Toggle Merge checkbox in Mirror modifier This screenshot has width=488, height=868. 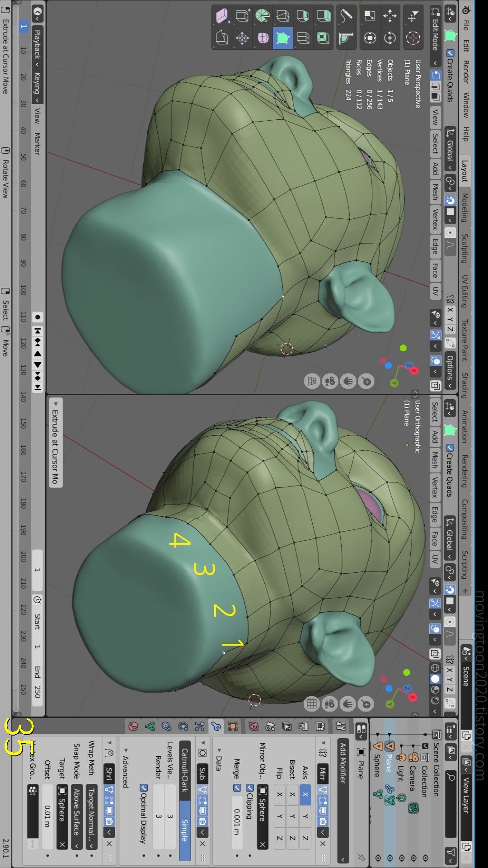pos(236,788)
